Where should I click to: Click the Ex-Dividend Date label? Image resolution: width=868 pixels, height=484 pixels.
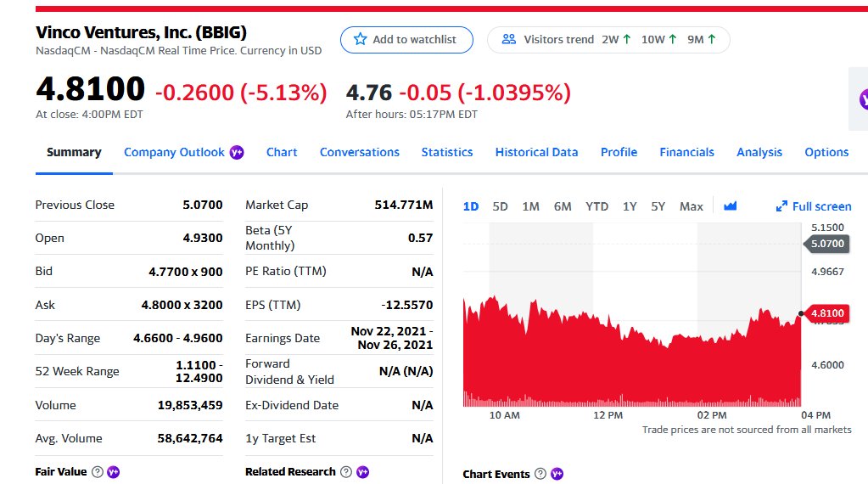[x=292, y=405]
